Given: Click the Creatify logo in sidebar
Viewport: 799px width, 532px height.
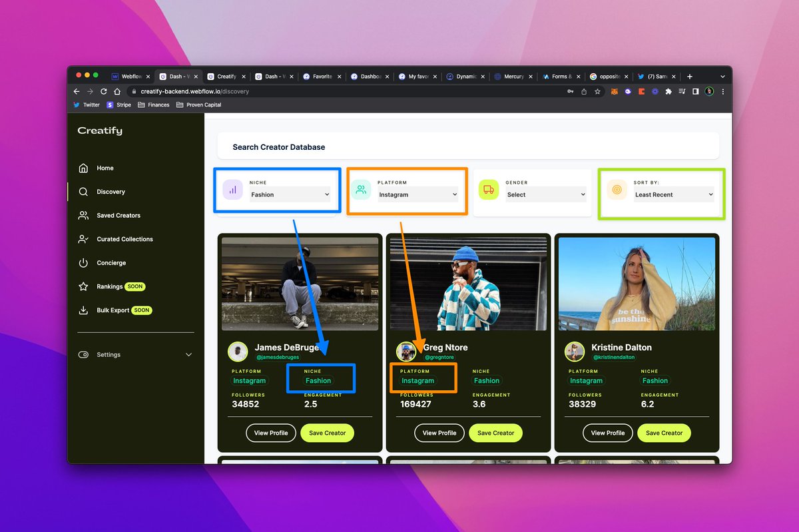Looking at the screenshot, I should coord(100,131).
